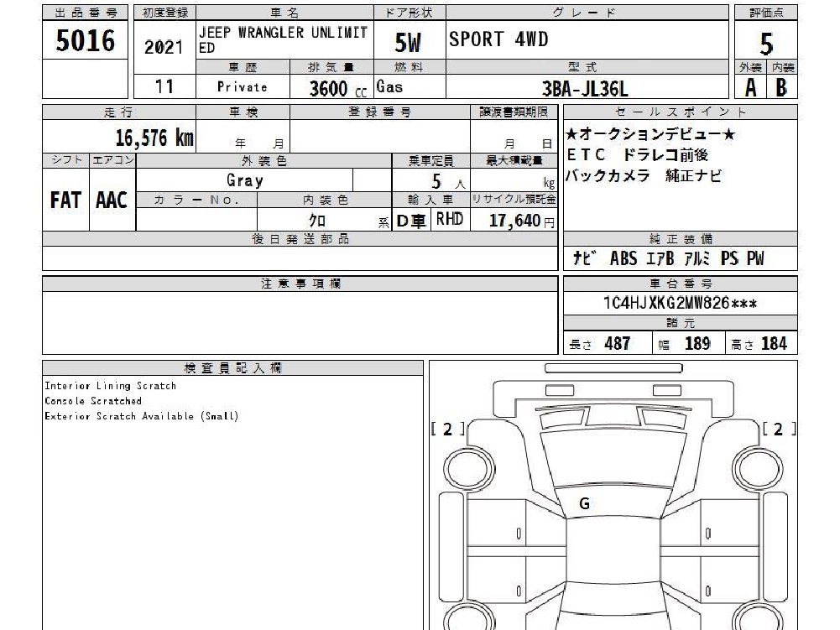Click the D車 import car label

411,221
